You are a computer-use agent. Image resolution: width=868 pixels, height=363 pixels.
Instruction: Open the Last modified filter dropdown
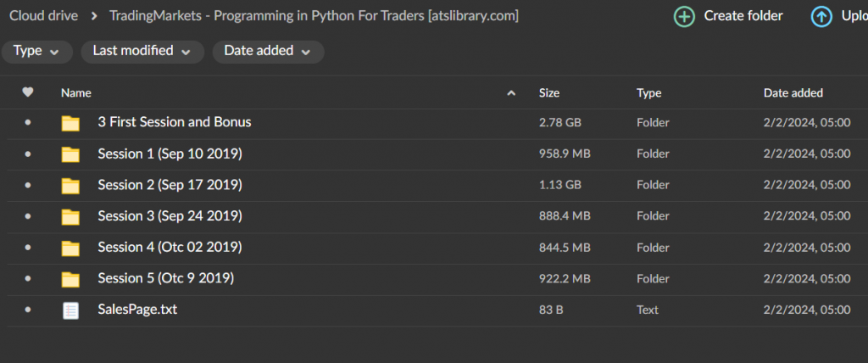[x=142, y=52]
